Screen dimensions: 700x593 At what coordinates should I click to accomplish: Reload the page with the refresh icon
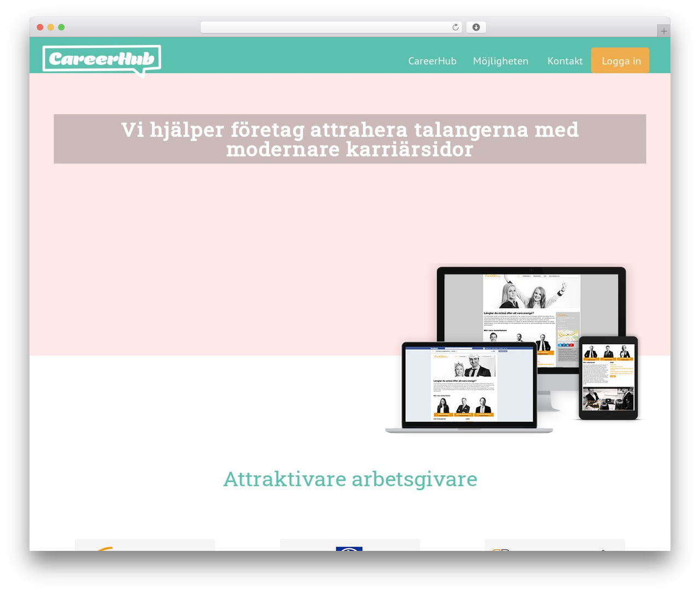[x=456, y=27]
